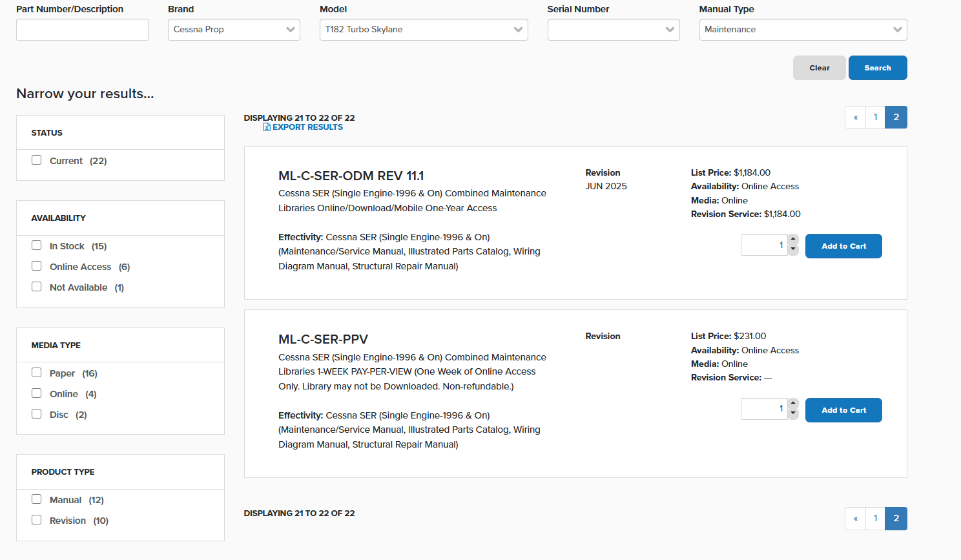Image resolution: width=961 pixels, height=560 pixels.
Task: Check the Disc media type filter
Action: click(37, 414)
